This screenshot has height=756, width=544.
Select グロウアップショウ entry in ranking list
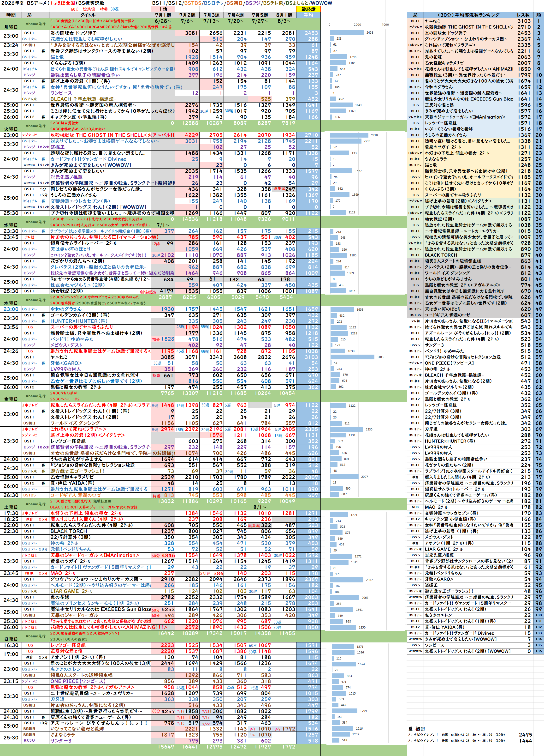(466, 39)
